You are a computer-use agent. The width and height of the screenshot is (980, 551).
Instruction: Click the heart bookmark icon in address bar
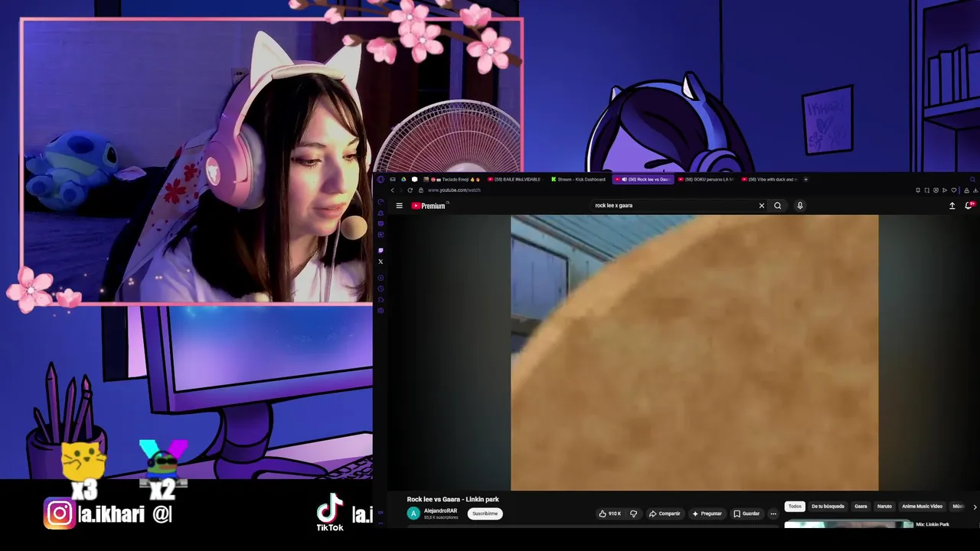tap(954, 190)
